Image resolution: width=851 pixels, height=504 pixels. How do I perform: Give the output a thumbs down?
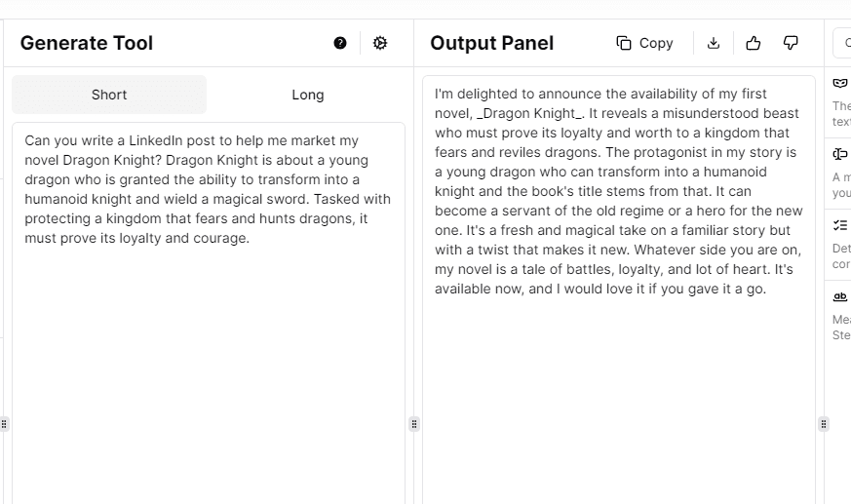coord(791,43)
